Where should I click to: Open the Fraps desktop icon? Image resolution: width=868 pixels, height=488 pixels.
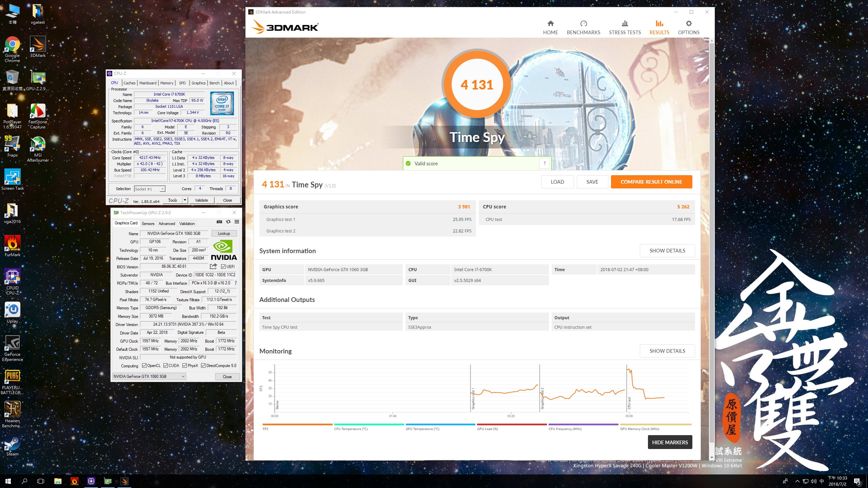coord(13,146)
